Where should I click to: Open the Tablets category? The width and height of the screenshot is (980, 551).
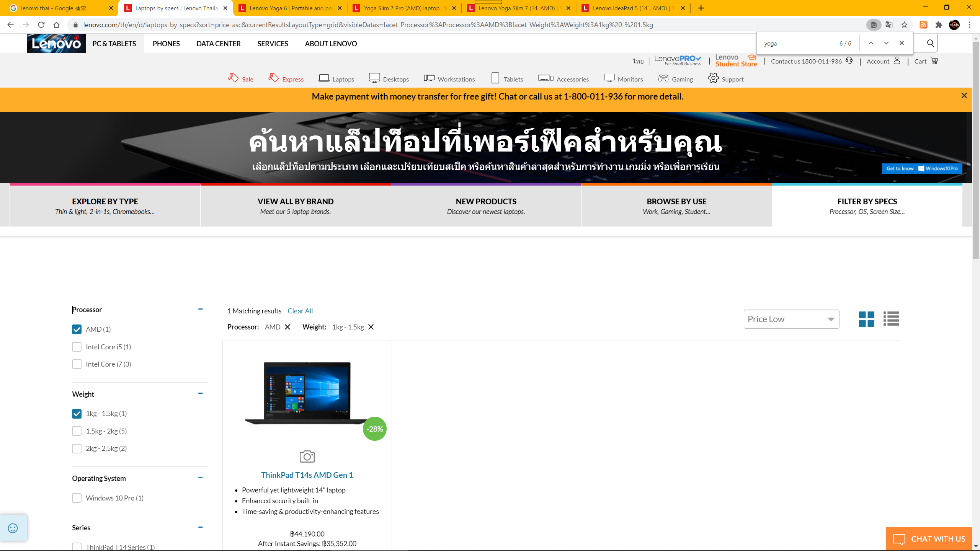pyautogui.click(x=507, y=78)
